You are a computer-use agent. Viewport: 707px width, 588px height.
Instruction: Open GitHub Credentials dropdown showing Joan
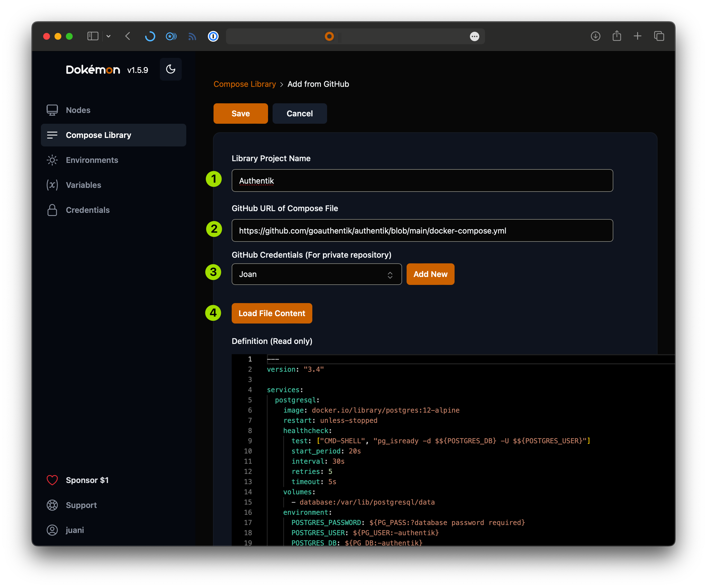click(317, 274)
